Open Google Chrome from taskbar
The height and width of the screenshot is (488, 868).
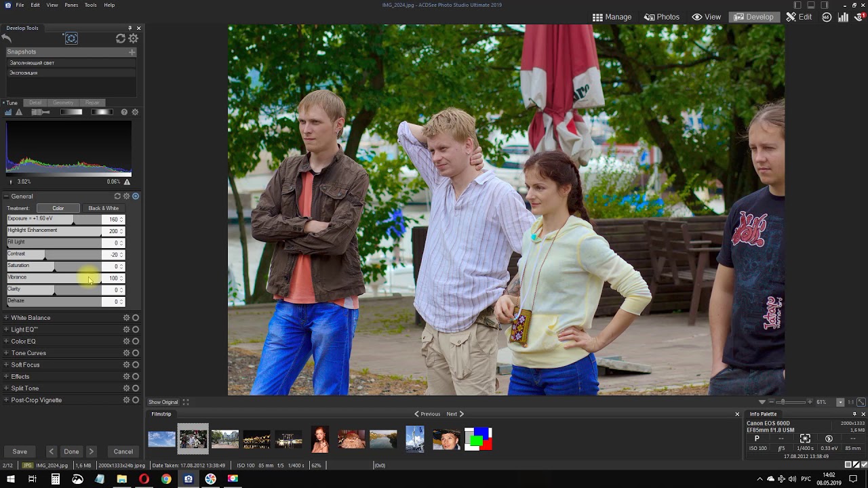(166, 479)
